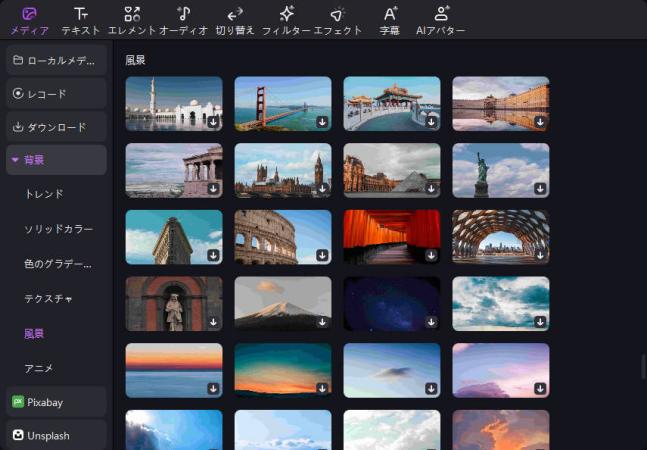Switch to the メディア (Media) tab
This screenshot has width=647, height=450.
point(29,20)
